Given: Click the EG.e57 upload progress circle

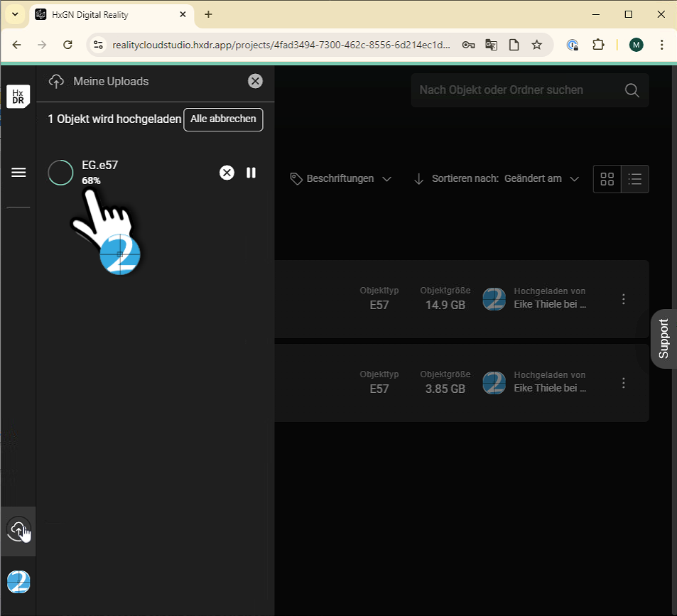Looking at the screenshot, I should coord(60,173).
